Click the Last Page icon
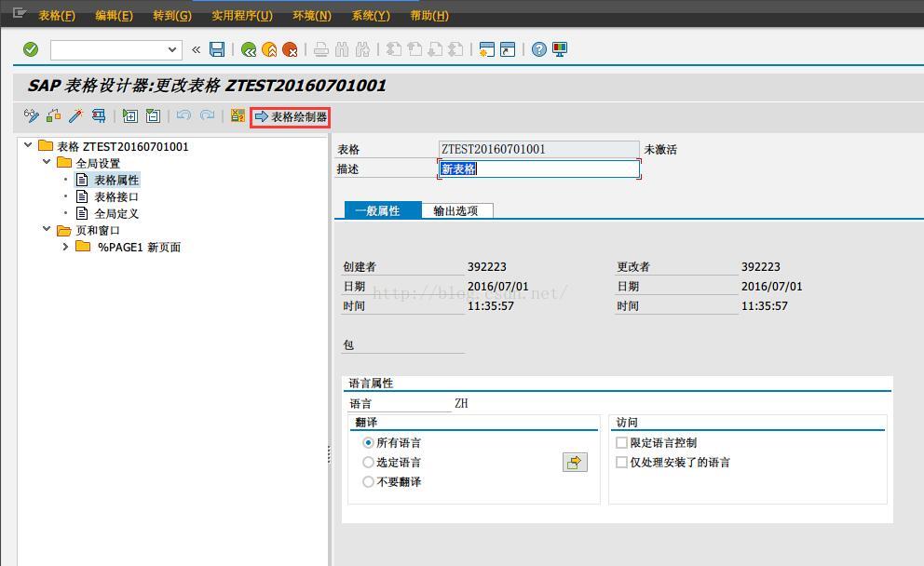 pos(455,49)
